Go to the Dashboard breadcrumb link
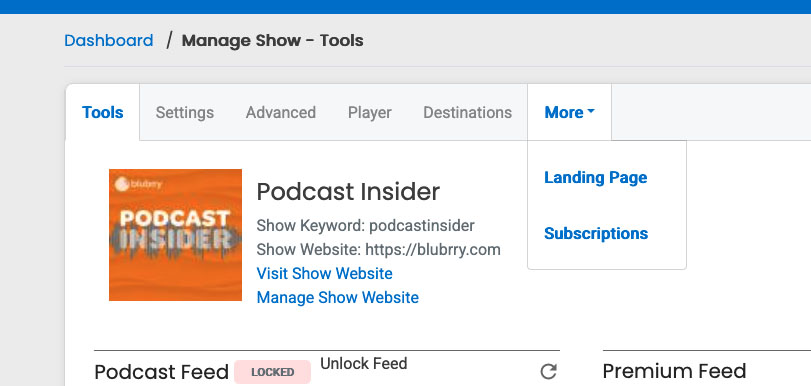811x386 pixels. pyautogui.click(x=109, y=40)
